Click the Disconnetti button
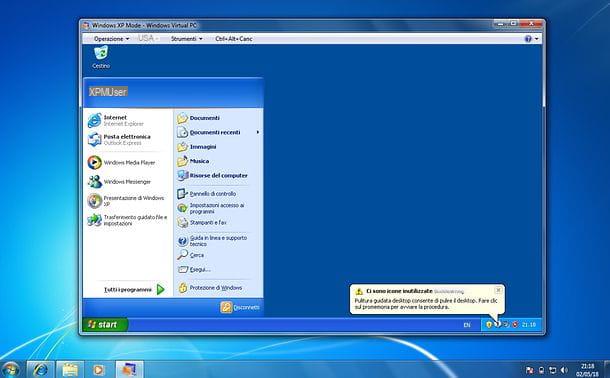 (240, 307)
